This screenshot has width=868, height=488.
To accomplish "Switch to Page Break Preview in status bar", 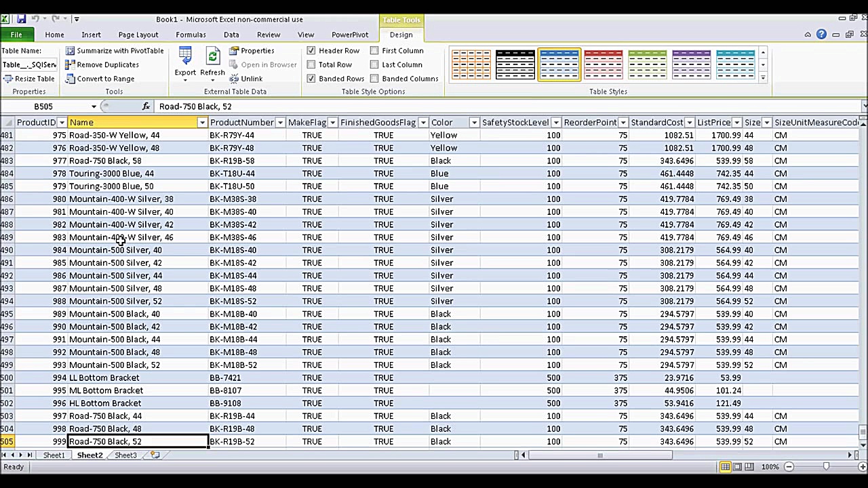I will [750, 467].
